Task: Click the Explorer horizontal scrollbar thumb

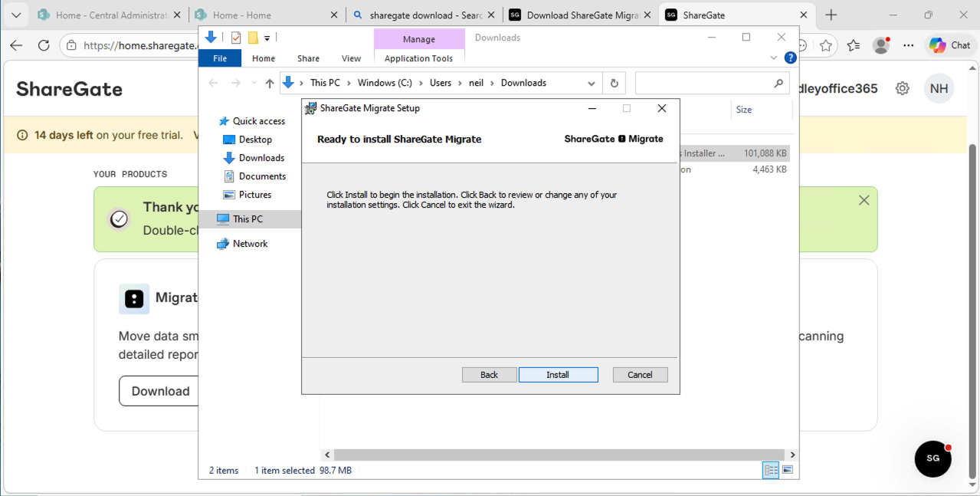Action: (559, 455)
